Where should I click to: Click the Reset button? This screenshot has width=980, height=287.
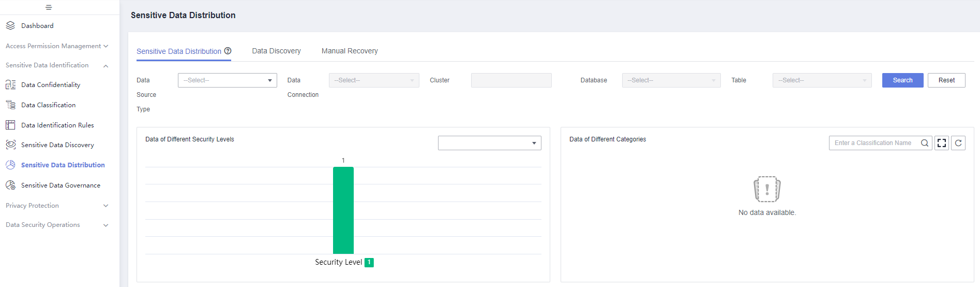[x=946, y=80]
